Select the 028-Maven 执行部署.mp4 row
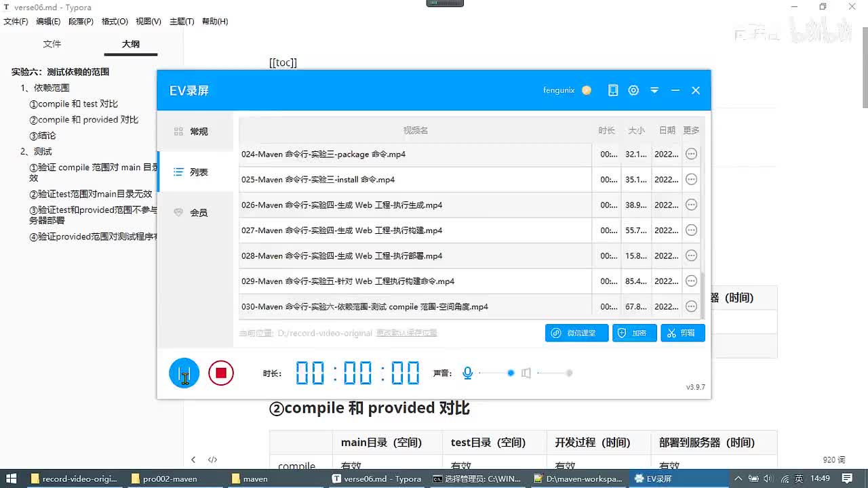This screenshot has height=488, width=868. pyautogui.click(x=469, y=256)
